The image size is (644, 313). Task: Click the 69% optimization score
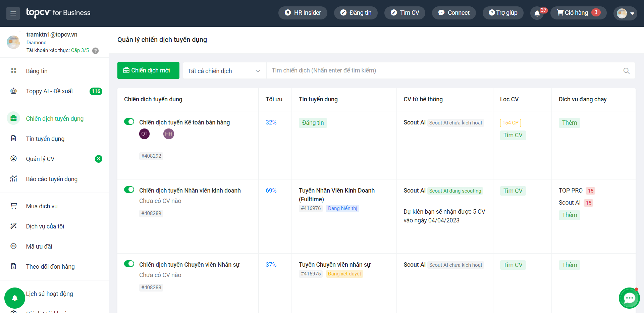271,191
